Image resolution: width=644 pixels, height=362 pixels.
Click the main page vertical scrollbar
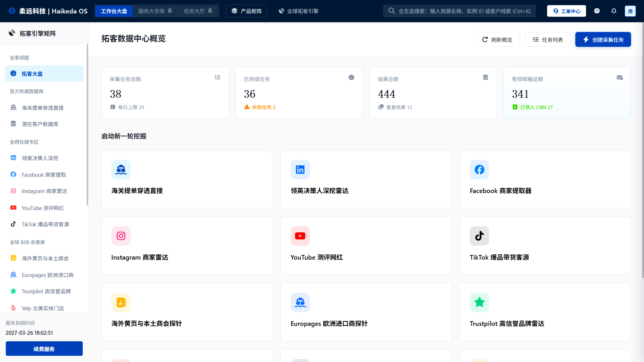tap(643, 150)
